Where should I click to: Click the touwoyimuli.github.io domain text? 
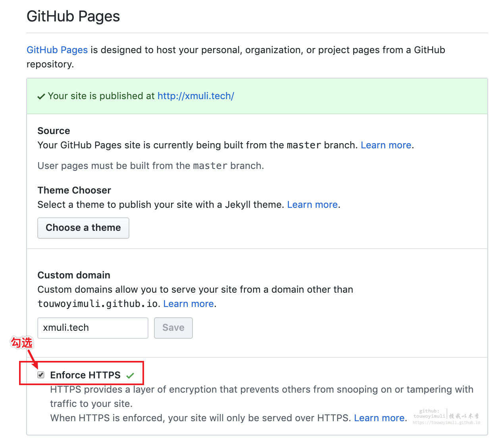click(98, 304)
